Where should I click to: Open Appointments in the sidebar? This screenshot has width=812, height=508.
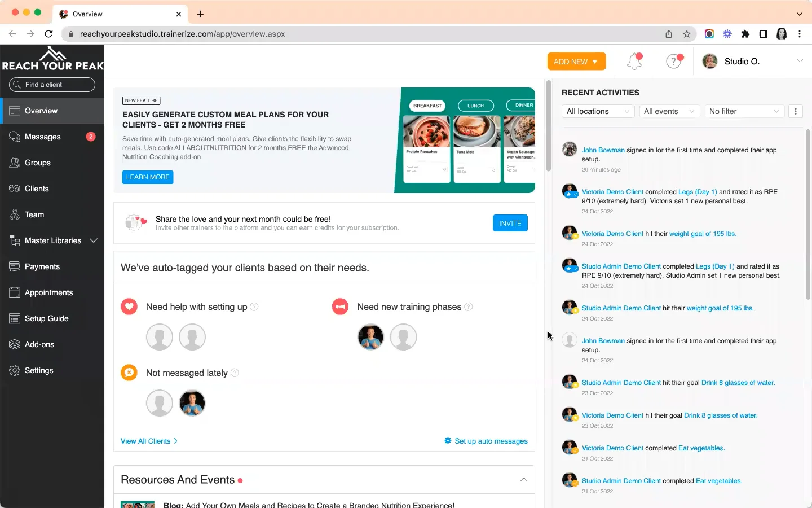click(x=52, y=292)
